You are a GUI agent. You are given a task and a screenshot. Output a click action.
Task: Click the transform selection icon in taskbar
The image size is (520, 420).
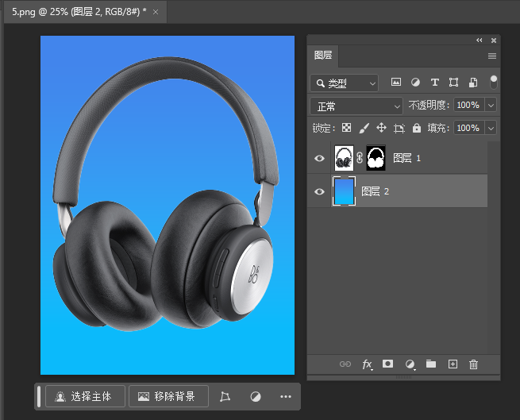pyautogui.click(x=225, y=396)
